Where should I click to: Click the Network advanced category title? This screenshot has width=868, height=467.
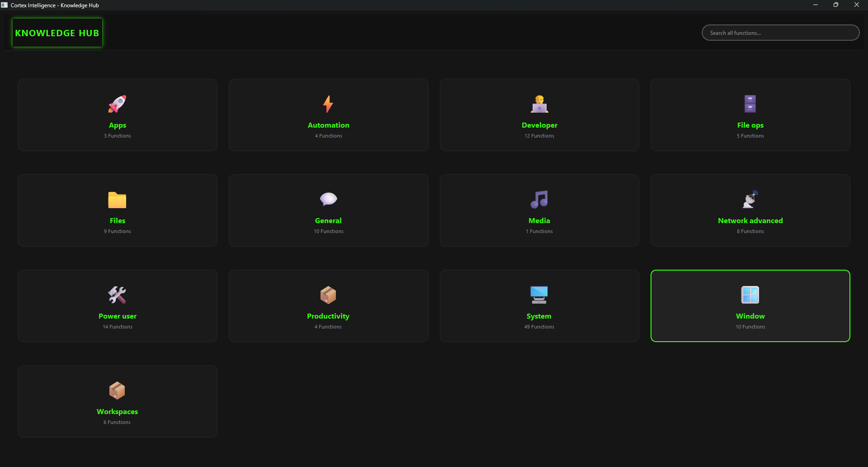click(x=750, y=221)
